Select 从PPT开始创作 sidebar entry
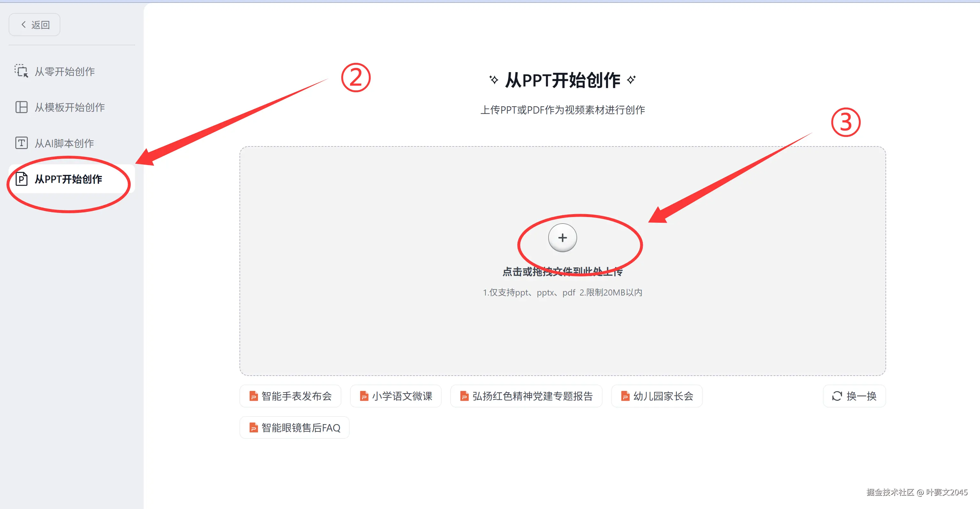980x509 pixels. [x=68, y=179]
